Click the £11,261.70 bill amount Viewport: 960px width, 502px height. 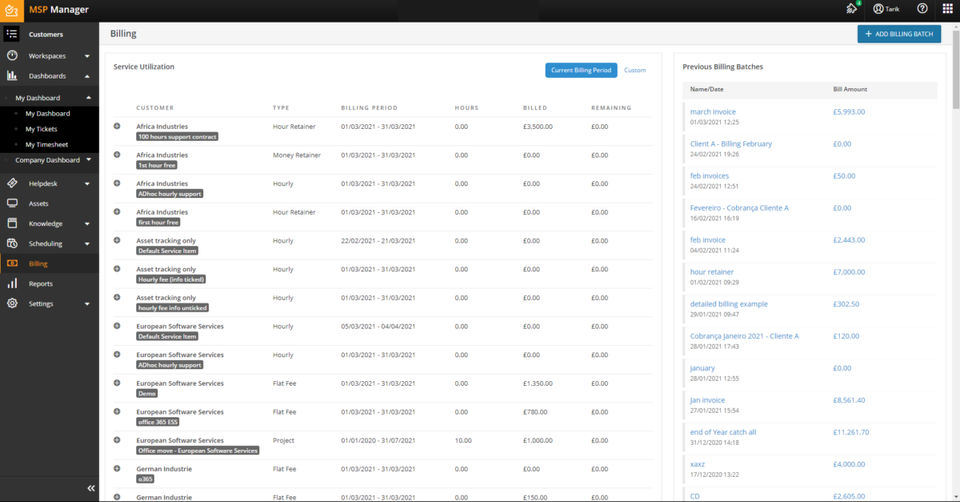[x=851, y=432]
